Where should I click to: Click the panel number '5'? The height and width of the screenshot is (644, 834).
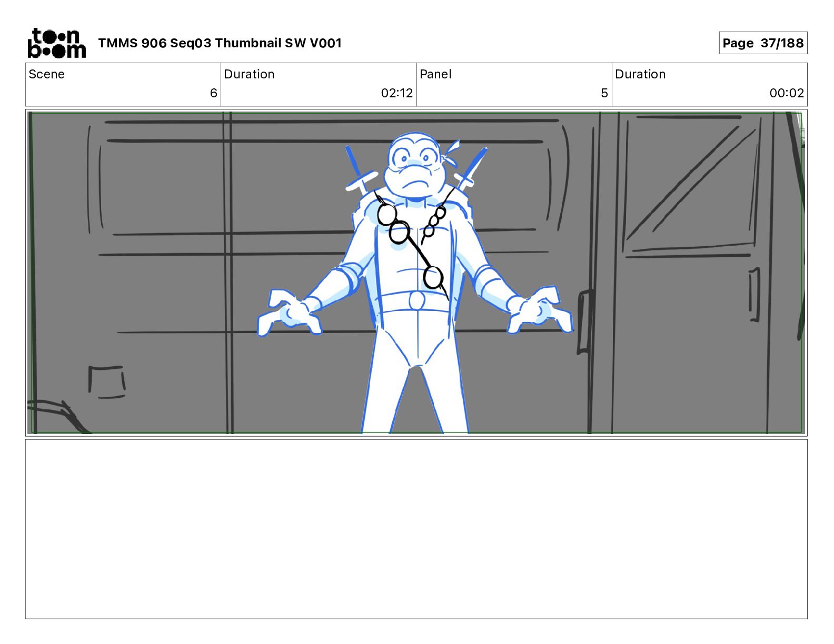coord(604,93)
